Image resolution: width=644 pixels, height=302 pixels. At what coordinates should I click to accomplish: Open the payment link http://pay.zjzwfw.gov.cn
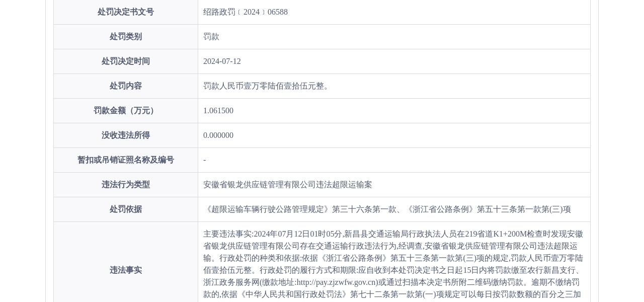[x=336, y=282]
